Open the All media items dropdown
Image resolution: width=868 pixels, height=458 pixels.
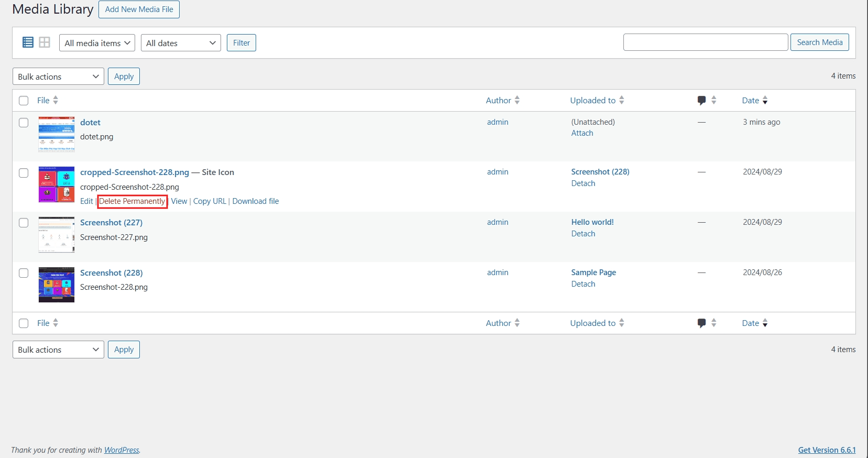(x=97, y=43)
